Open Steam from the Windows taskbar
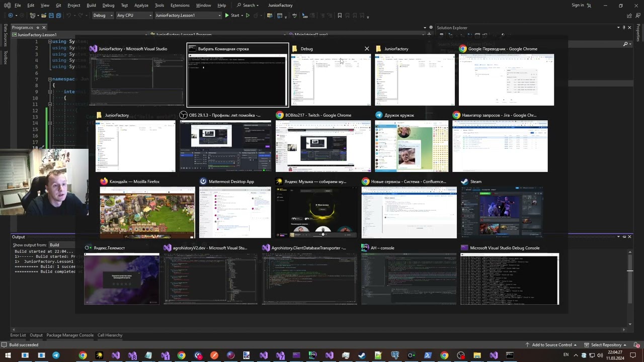The image size is (644, 362). [362, 355]
